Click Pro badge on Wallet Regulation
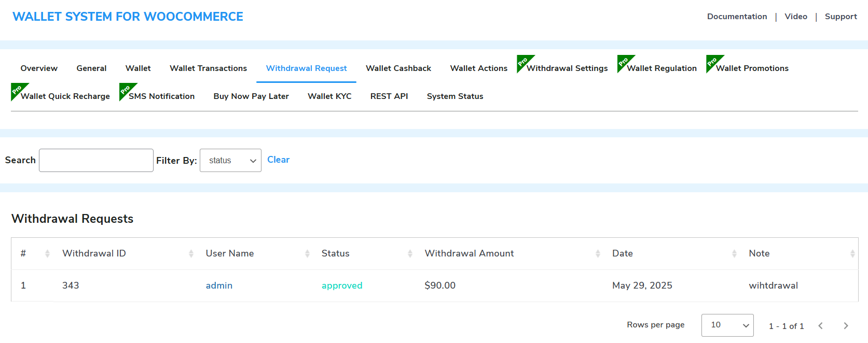Viewport: 868px width, 343px height. click(x=624, y=62)
